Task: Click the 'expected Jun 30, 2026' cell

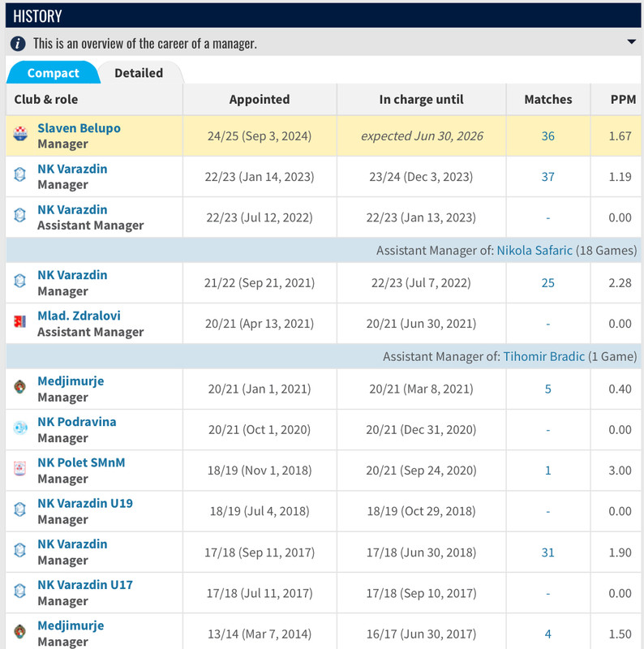Action: tap(422, 136)
